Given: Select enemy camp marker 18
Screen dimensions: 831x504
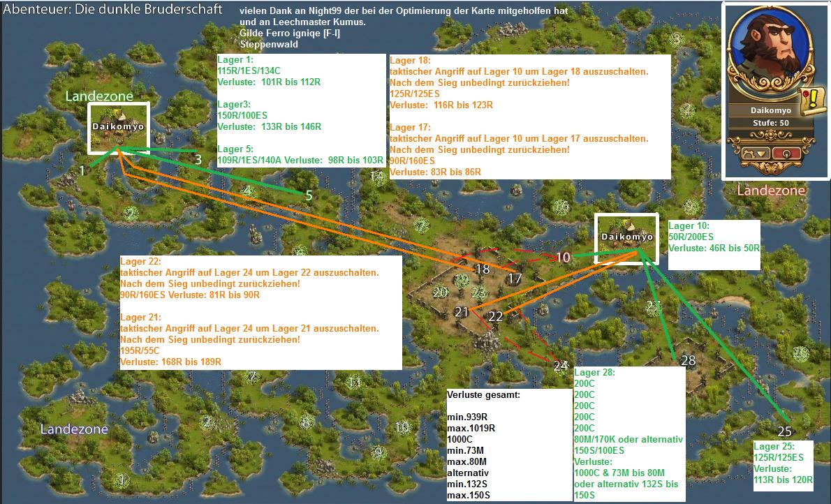Looking at the screenshot, I should tap(483, 269).
